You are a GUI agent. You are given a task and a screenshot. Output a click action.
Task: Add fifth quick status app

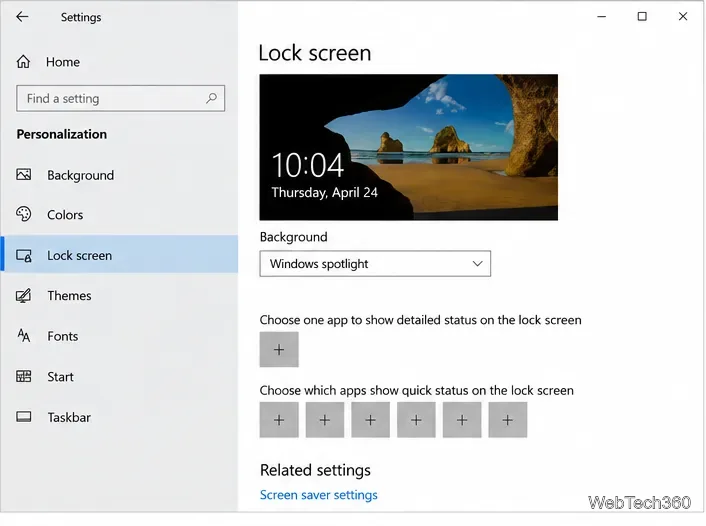462,420
